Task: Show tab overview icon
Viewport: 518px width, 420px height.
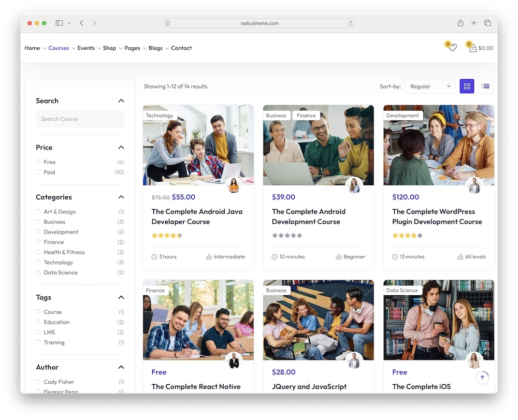Action: [487, 23]
